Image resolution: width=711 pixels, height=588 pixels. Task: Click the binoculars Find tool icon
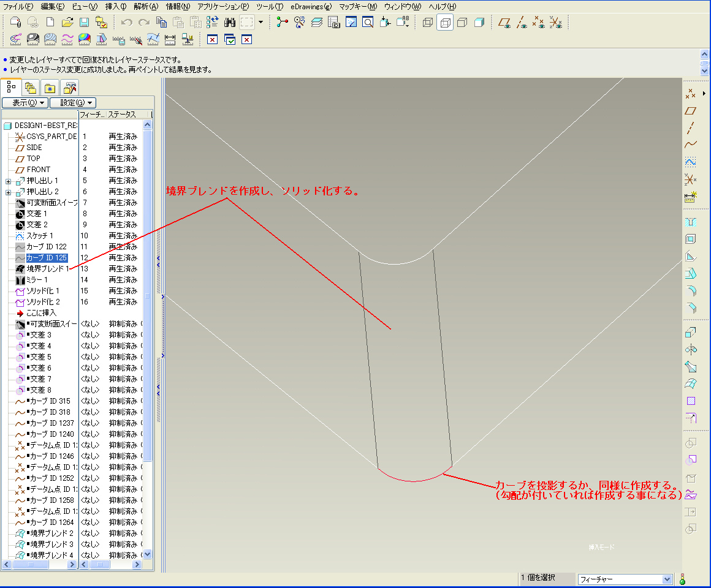[230, 23]
